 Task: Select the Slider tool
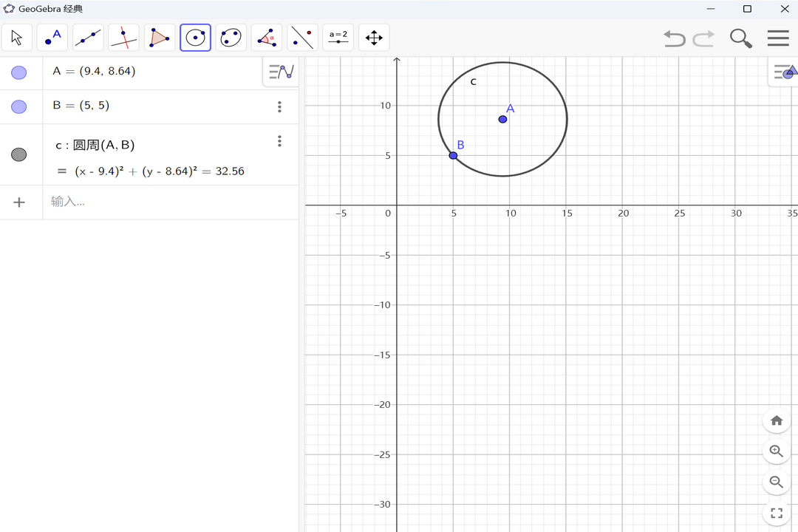point(338,37)
